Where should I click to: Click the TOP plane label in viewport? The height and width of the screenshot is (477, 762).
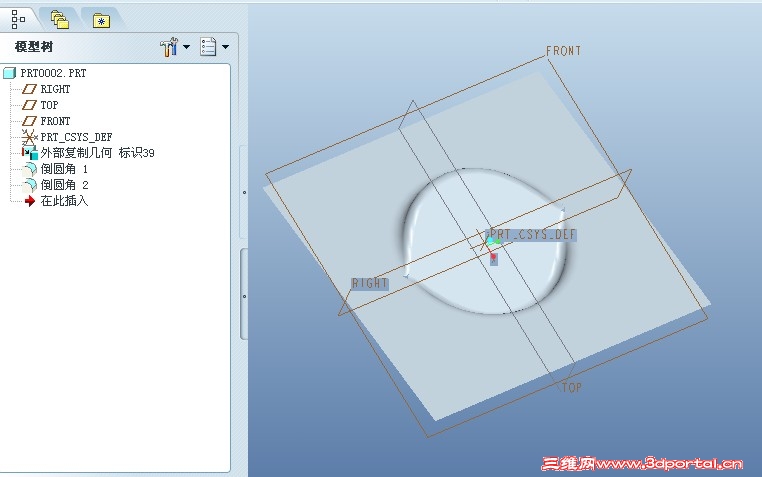[x=572, y=388]
